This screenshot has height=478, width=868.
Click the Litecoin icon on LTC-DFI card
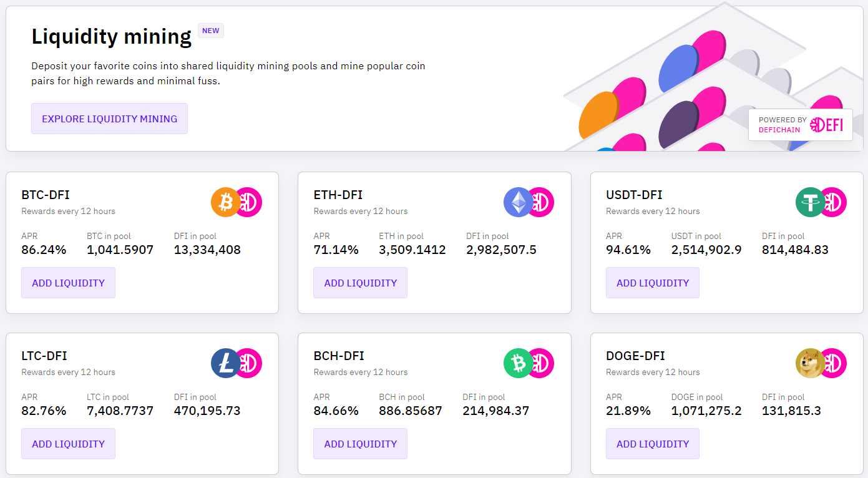click(x=225, y=363)
